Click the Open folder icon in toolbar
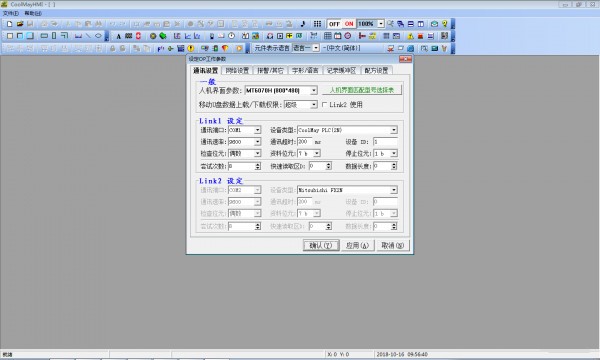This screenshot has width=600, height=360. click(x=20, y=24)
